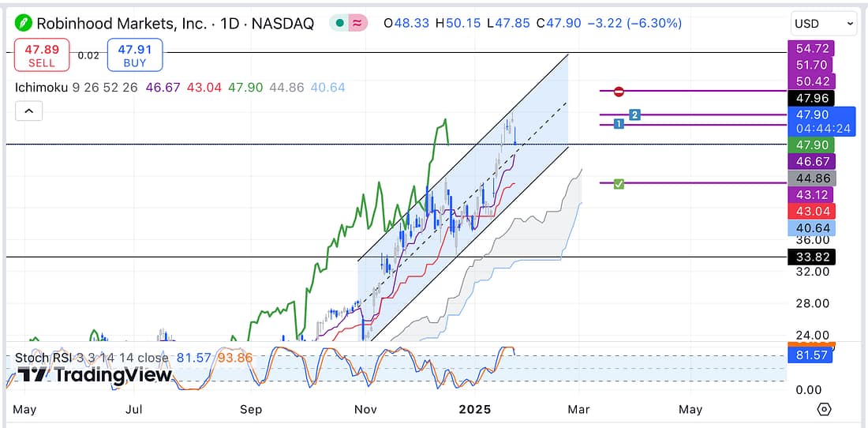This screenshot has height=428, width=868.
Task: Select the blue marker labeled 1
Action: 619,124
